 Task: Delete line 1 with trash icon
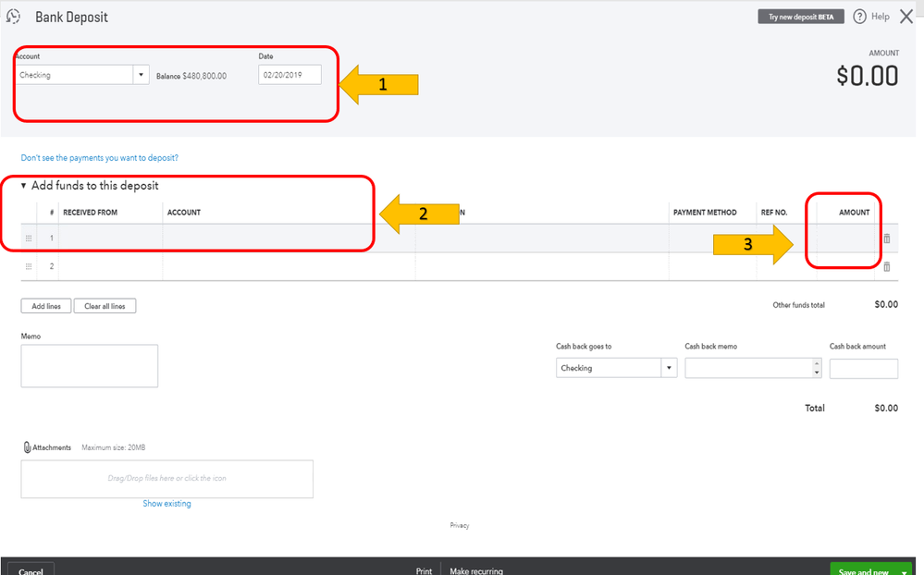tap(886, 239)
